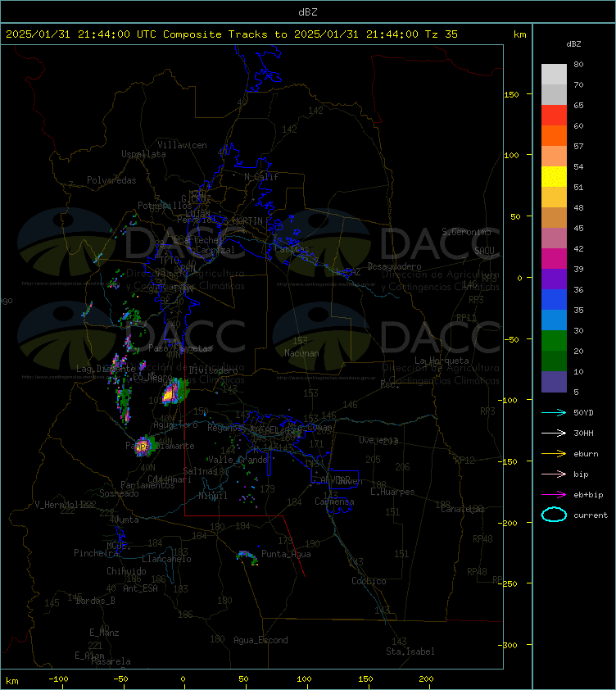The image size is (616, 690).
Task: Click the -100 tick on the bottom axis
Action: 58,679
